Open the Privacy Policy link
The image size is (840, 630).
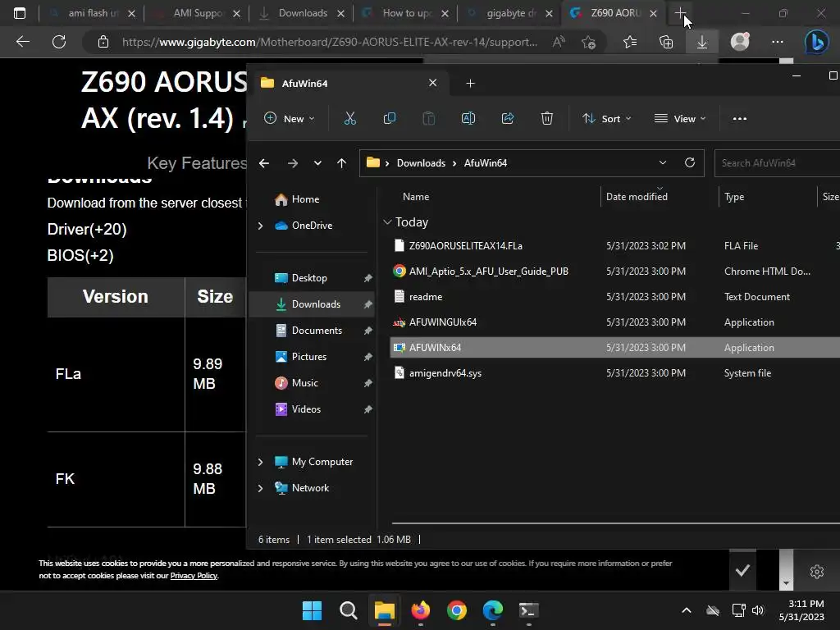194,575
